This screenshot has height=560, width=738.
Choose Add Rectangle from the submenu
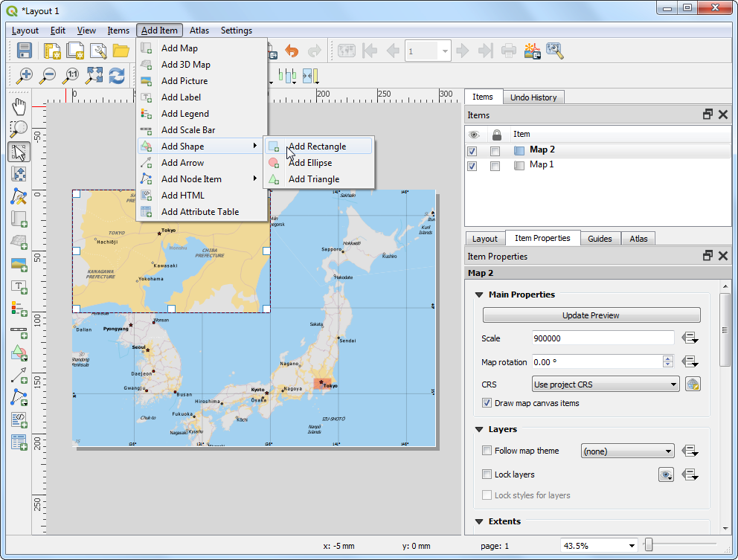click(317, 147)
